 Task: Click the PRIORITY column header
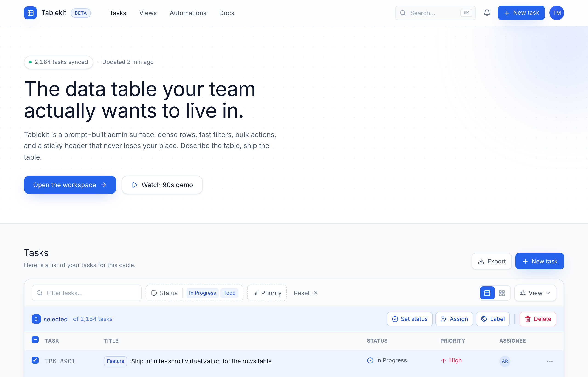(452, 341)
